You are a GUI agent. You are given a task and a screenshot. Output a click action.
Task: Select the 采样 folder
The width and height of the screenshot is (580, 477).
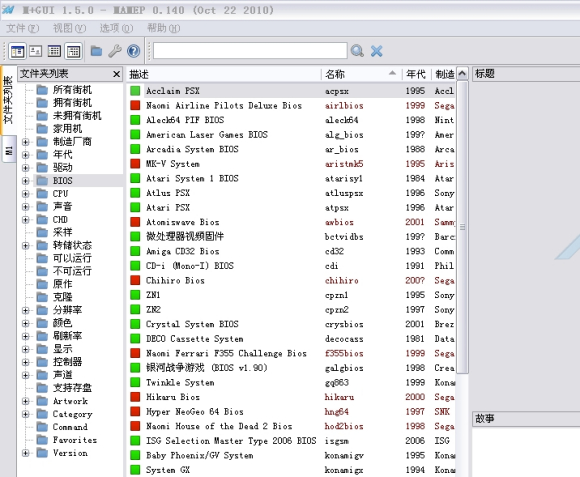[54, 233]
